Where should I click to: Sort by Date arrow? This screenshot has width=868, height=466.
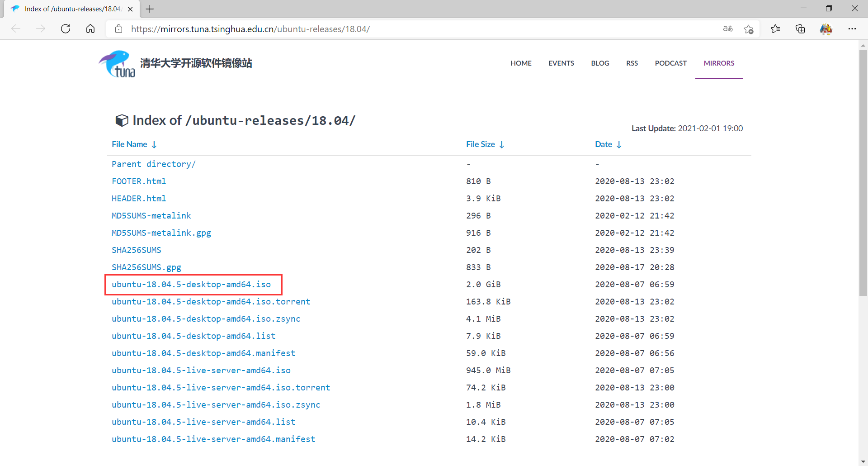619,144
